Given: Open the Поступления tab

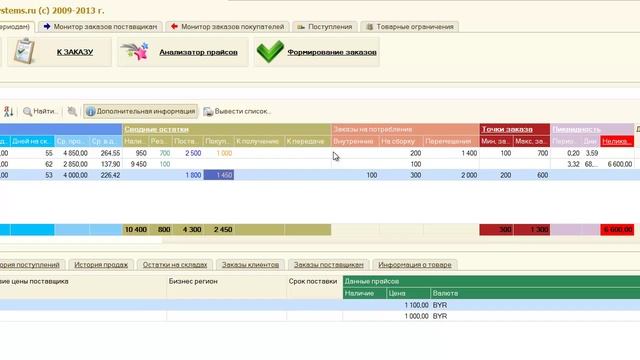Looking at the screenshot, I should (325, 27).
